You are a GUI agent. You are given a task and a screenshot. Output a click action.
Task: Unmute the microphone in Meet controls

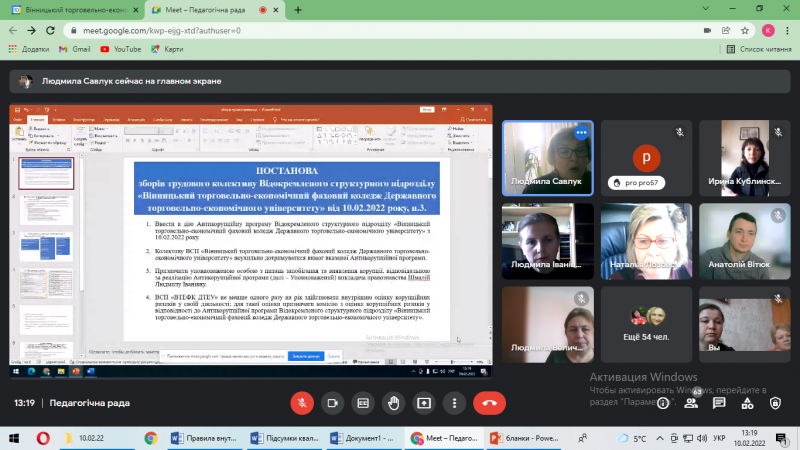(302, 403)
